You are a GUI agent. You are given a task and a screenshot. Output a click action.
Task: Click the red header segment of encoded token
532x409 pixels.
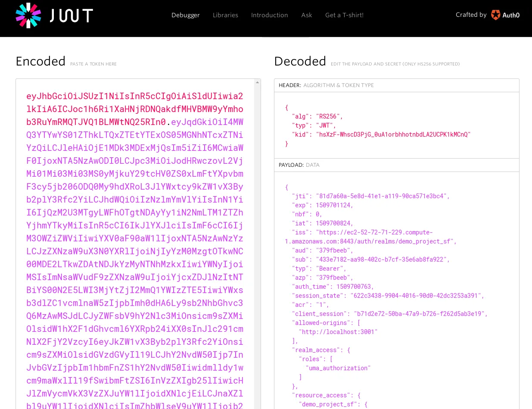(135, 109)
